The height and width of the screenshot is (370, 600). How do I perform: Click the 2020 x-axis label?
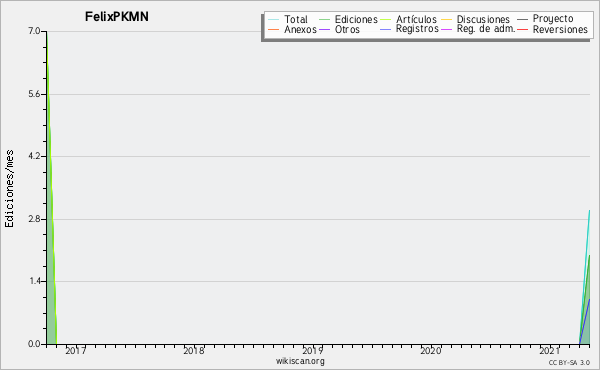[x=431, y=350]
